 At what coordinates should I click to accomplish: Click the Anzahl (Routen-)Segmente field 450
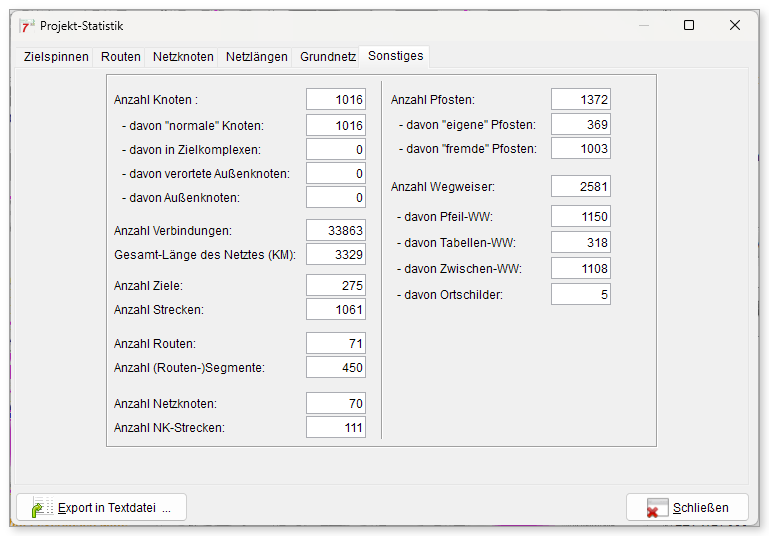336,367
